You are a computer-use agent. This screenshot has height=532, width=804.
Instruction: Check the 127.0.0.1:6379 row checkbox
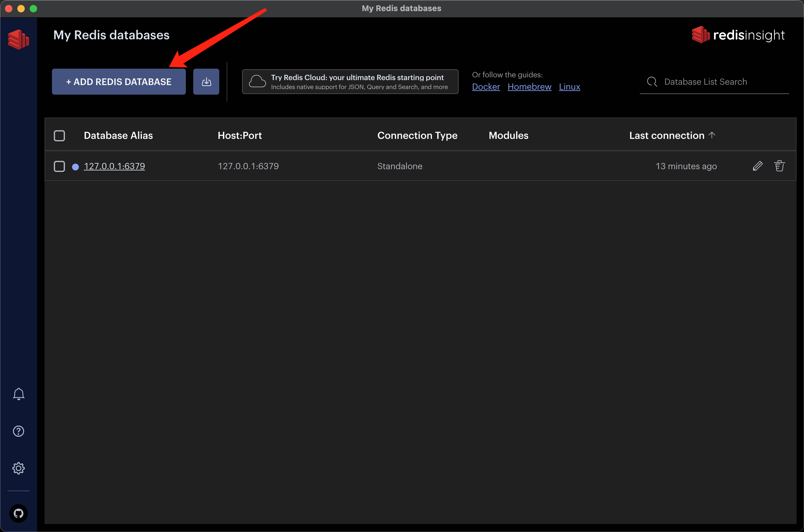click(x=59, y=166)
